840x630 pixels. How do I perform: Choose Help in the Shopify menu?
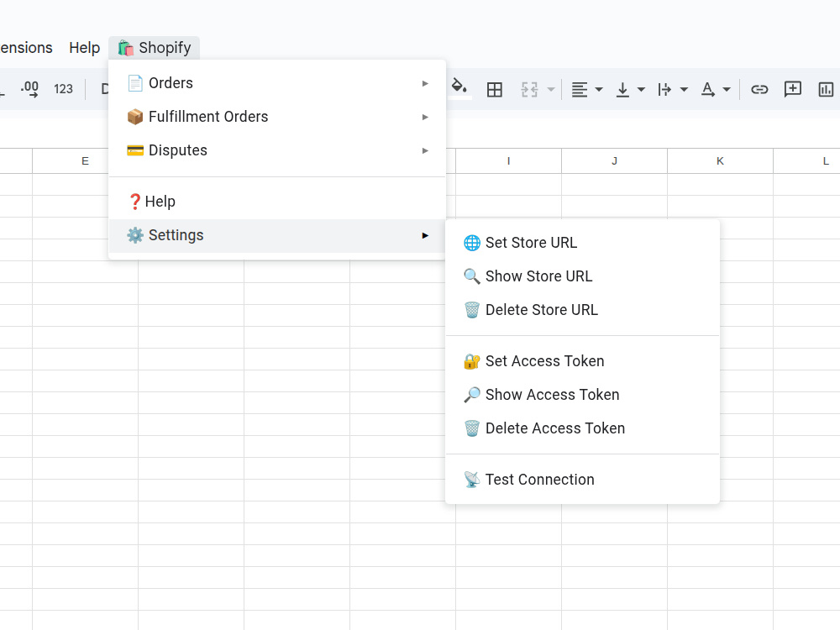tap(277, 202)
